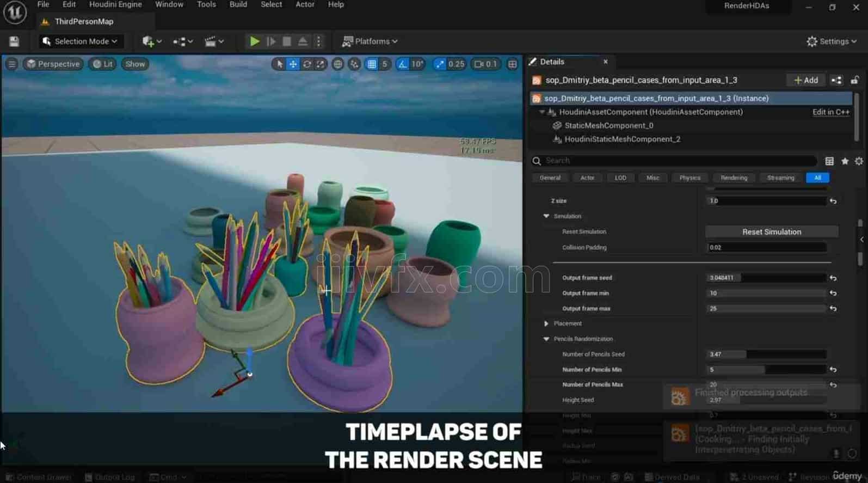Toggle surface snapping icon
This screenshot has width=868, height=483.
(x=355, y=64)
